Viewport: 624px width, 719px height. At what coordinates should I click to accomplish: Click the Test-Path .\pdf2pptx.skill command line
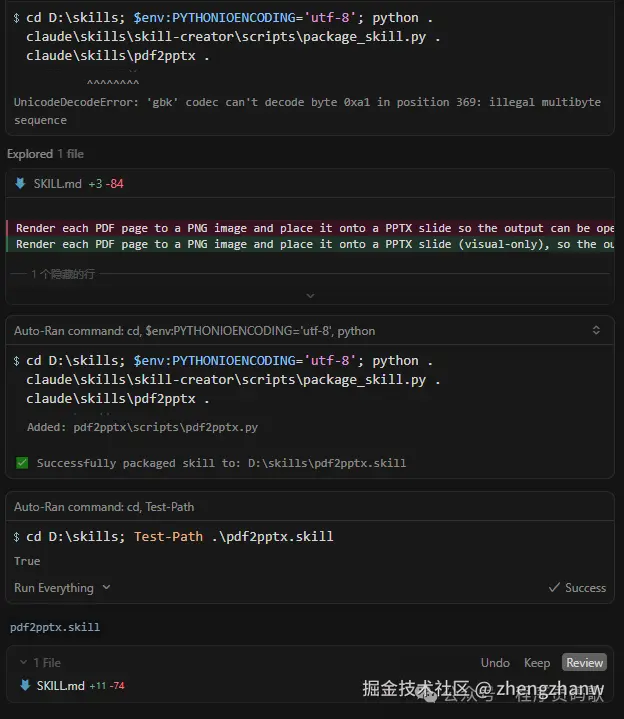(x=180, y=536)
